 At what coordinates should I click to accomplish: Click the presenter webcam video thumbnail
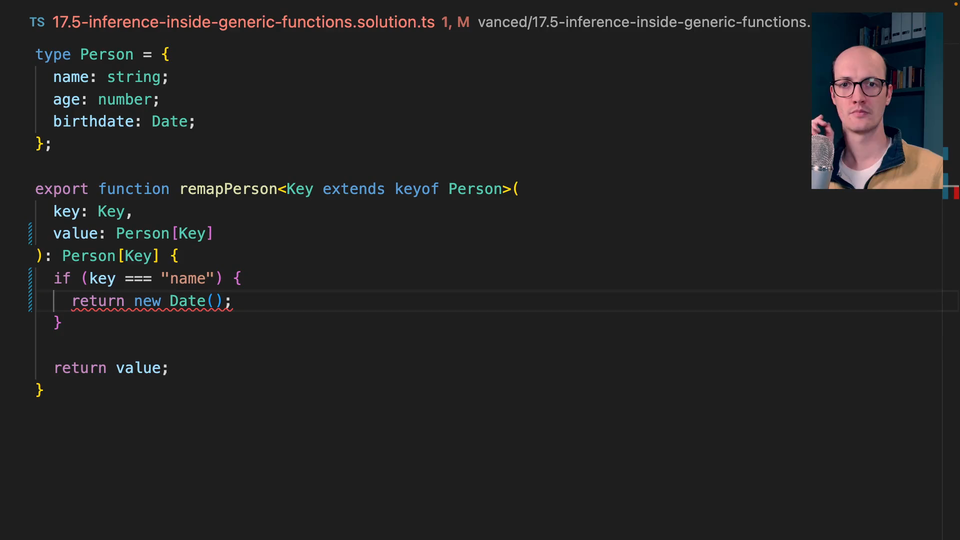click(x=877, y=100)
